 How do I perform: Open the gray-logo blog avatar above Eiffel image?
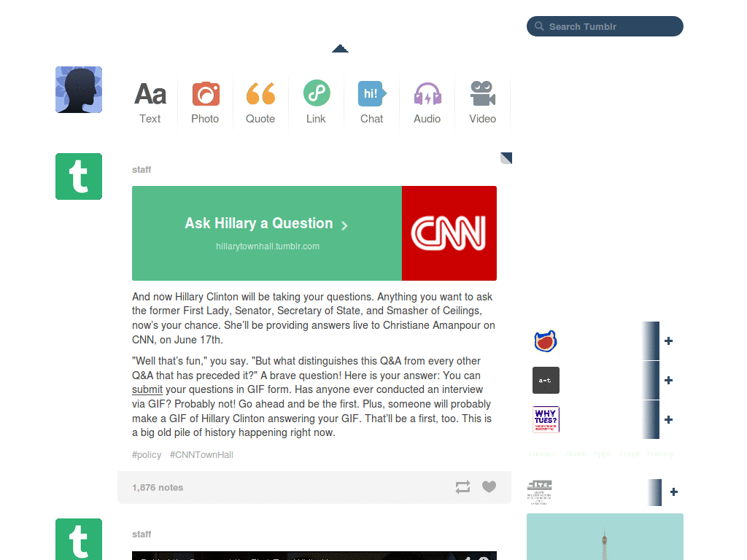(x=540, y=492)
